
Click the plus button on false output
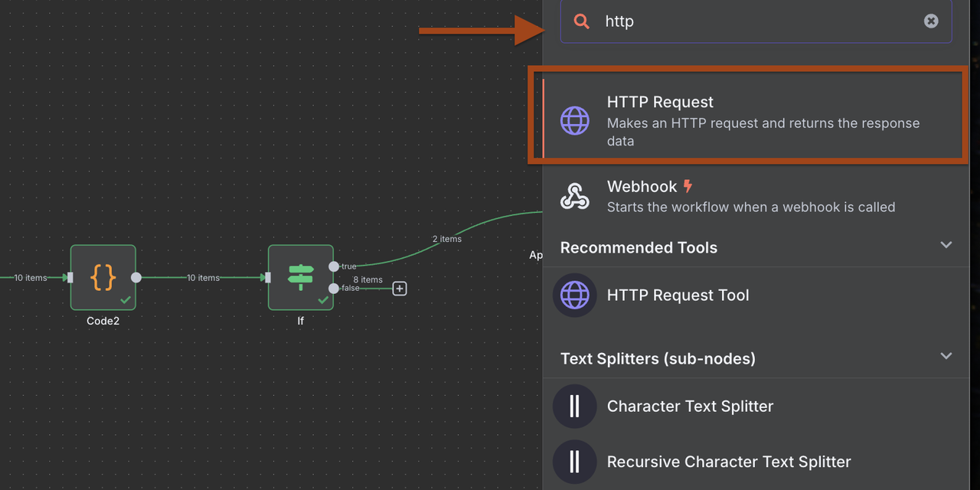[400, 289]
